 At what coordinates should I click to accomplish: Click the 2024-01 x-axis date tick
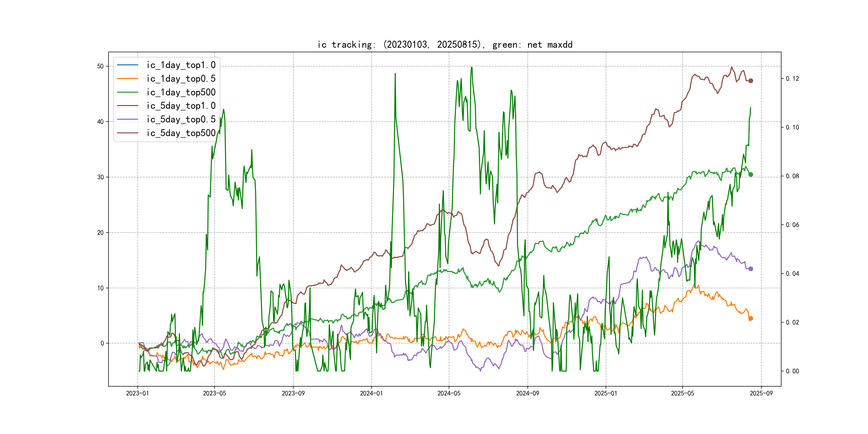click(371, 393)
